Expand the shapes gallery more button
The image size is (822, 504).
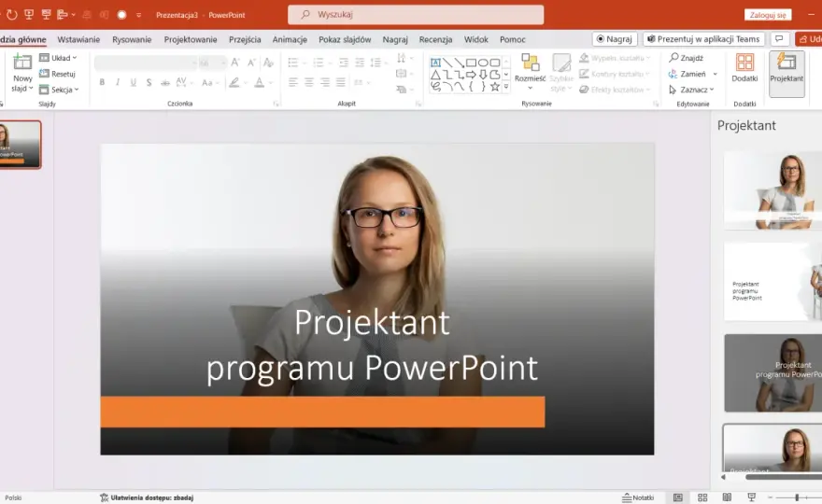(x=506, y=87)
